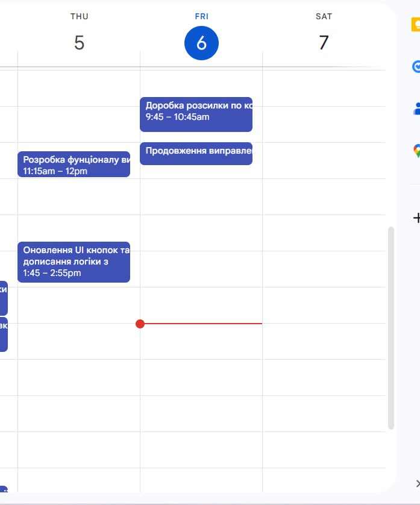420x505 pixels.
Task: Collapse the side panel with the bottom chevron
Action: [x=417, y=483]
